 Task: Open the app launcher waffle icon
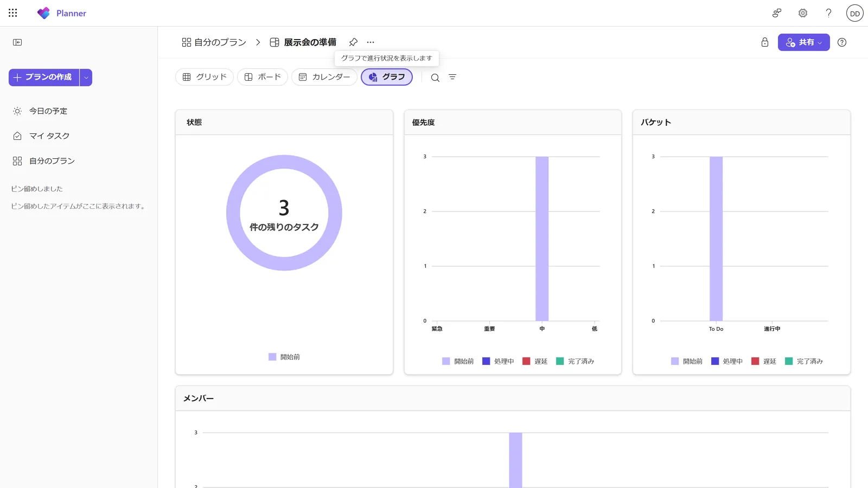point(13,13)
